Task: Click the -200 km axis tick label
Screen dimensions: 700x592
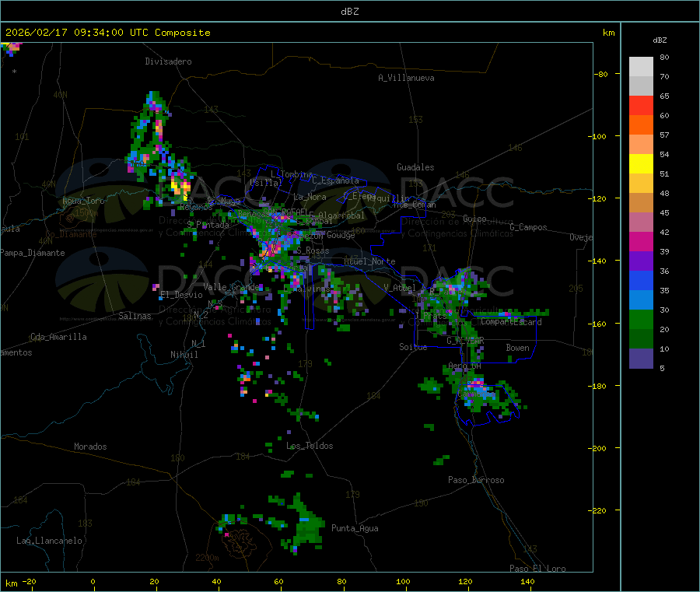Action: (597, 448)
